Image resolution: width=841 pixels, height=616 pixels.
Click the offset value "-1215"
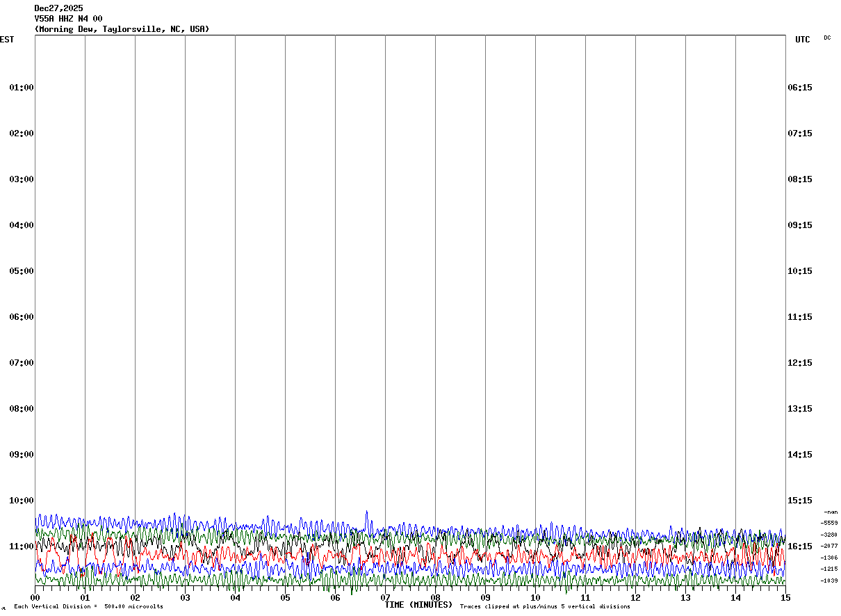829,569
